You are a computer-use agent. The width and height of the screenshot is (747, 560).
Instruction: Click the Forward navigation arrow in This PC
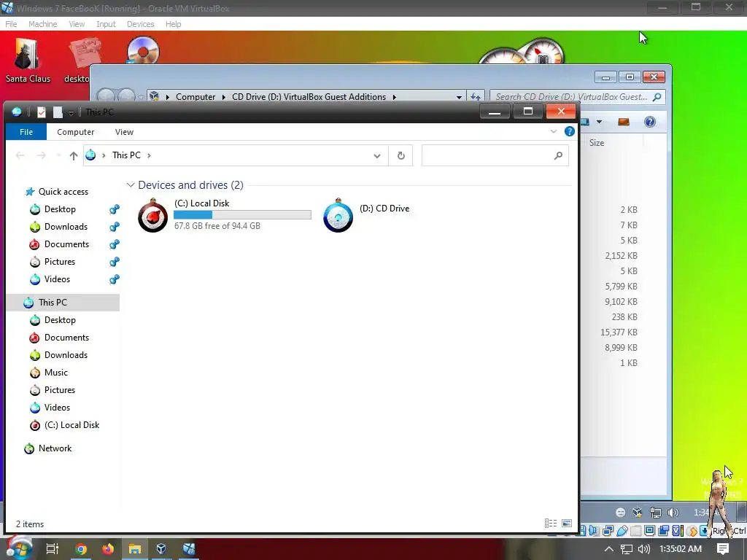[x=42, y=155]
